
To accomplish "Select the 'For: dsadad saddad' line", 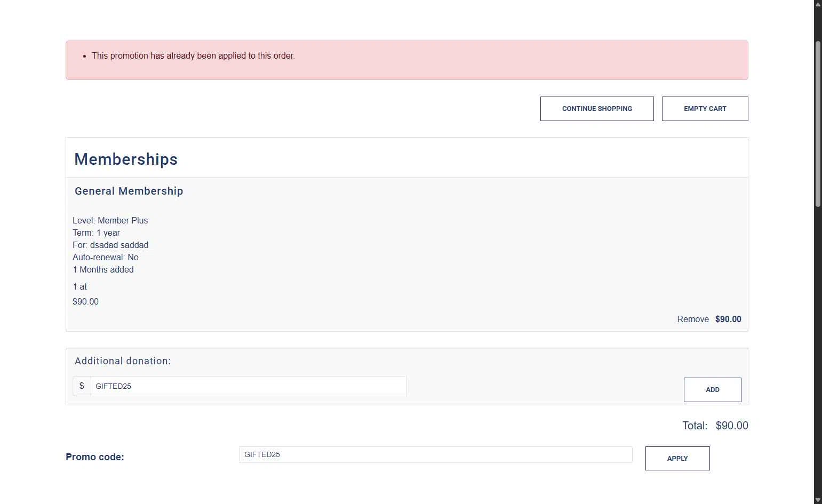I will click(110, 245).
